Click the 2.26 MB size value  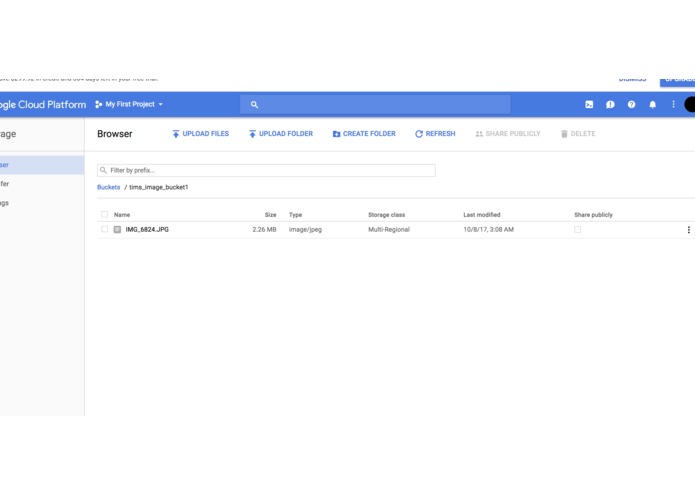click(264, 229)
